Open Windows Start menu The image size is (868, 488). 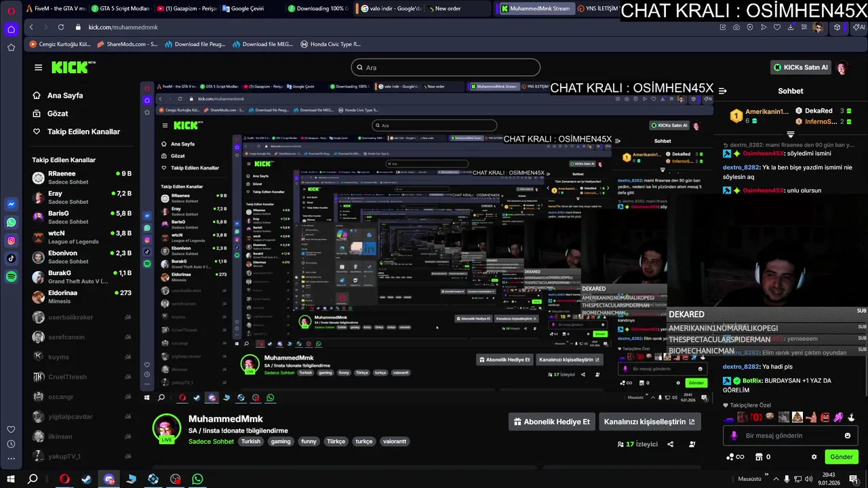(12, 479)
